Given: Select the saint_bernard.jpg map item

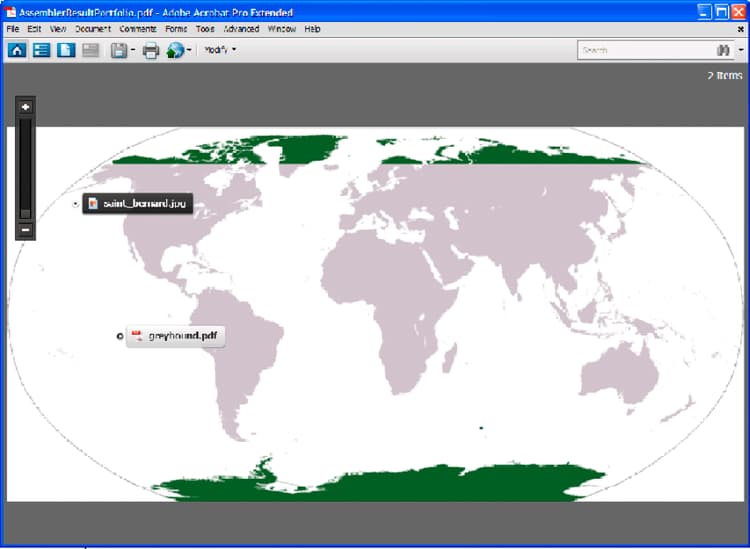Looking at the screenshot, I should pyautogui.click(x=138, y=204).
